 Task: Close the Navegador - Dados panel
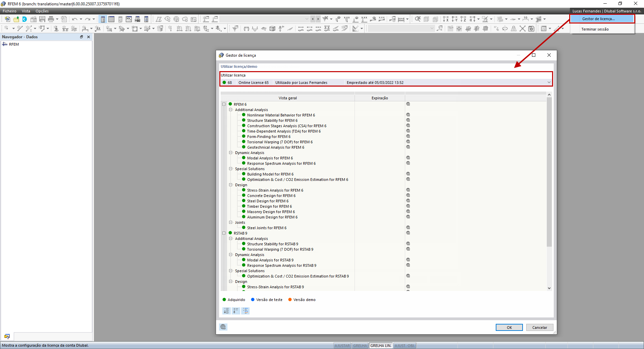89,37
